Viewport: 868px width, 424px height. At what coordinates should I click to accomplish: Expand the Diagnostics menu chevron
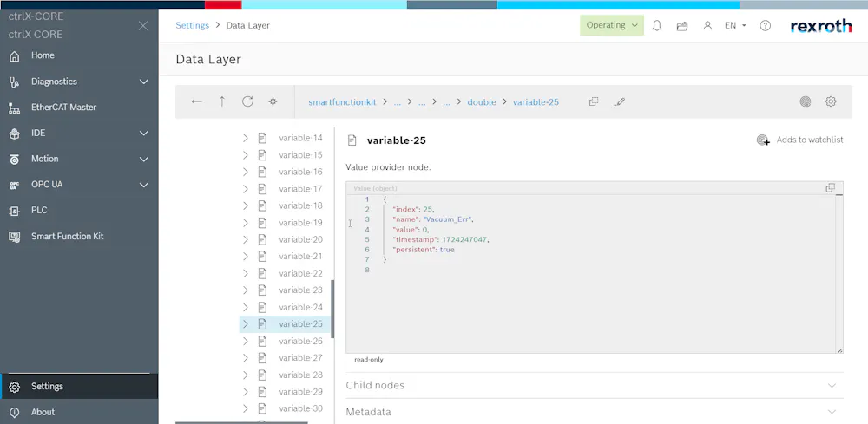point(144,82)
